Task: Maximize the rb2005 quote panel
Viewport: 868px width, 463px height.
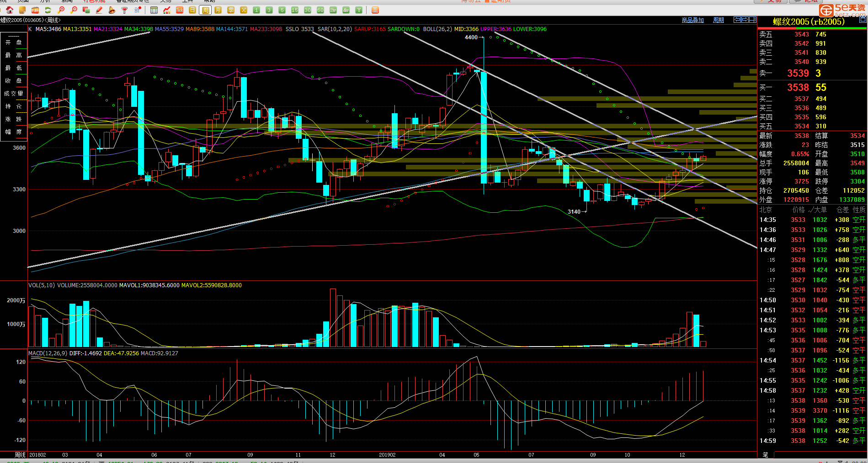Action: coord(863,20)
